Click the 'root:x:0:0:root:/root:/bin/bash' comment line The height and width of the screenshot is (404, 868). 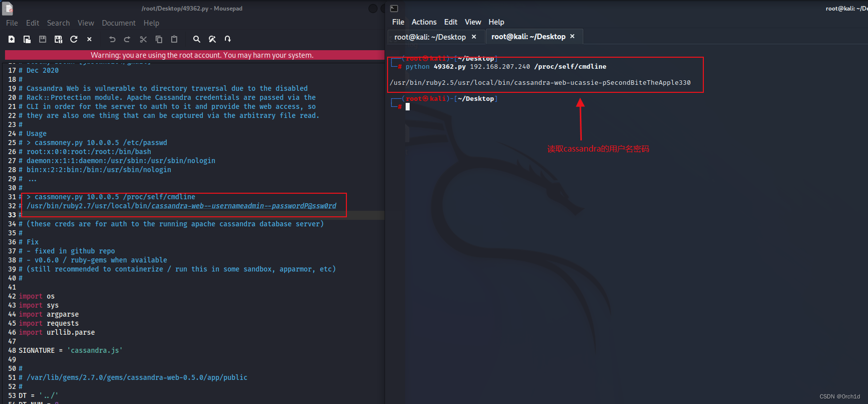tap(85, 152)
